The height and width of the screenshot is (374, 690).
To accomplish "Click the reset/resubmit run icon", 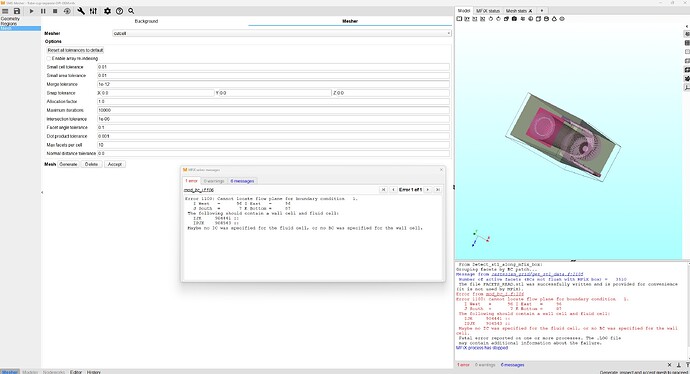I will click(x=67, y=11).
